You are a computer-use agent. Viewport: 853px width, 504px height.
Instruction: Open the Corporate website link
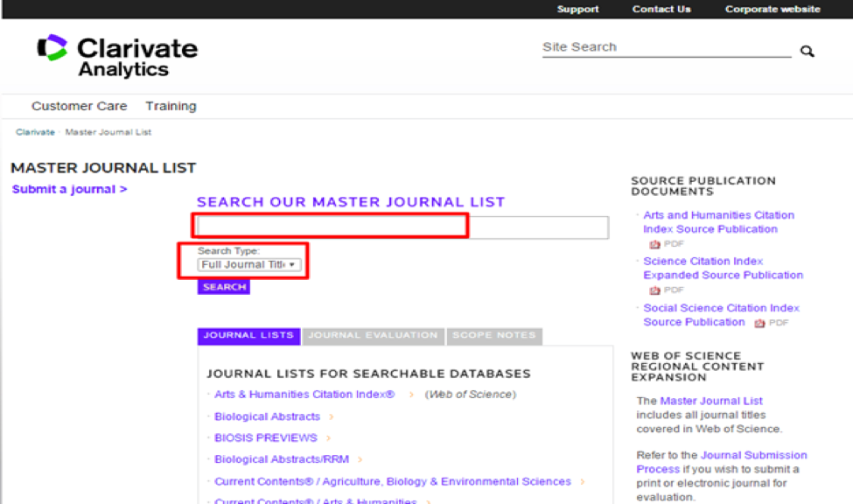point(773,10)
